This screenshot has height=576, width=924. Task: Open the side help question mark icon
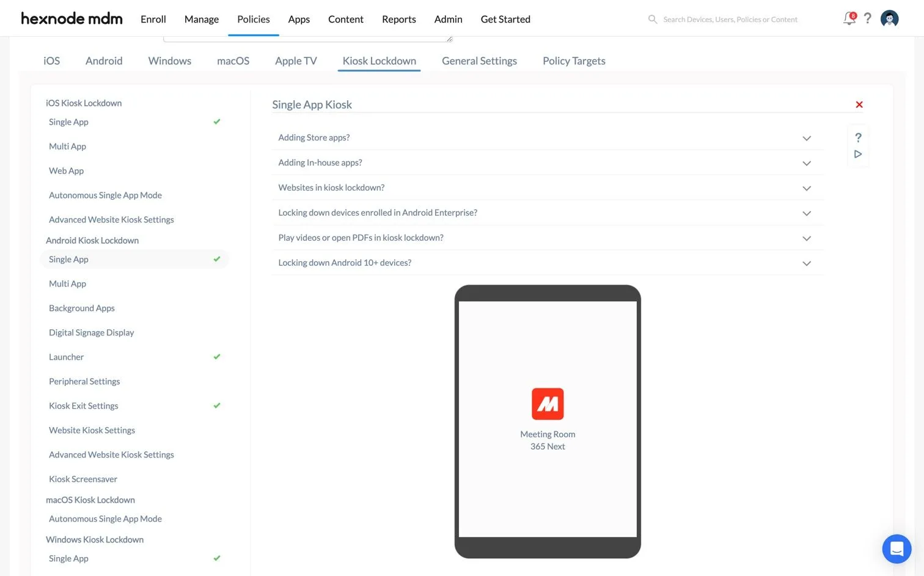click(858, 137)
